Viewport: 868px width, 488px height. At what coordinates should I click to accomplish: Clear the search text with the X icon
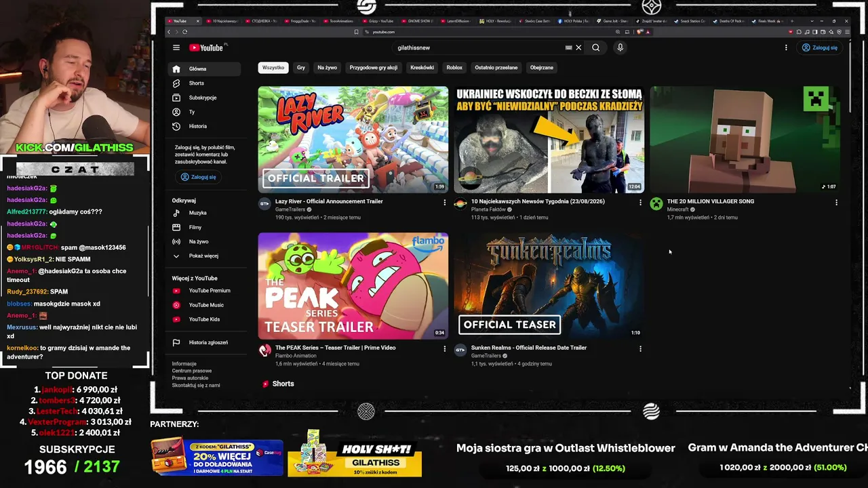click(578, 47)
